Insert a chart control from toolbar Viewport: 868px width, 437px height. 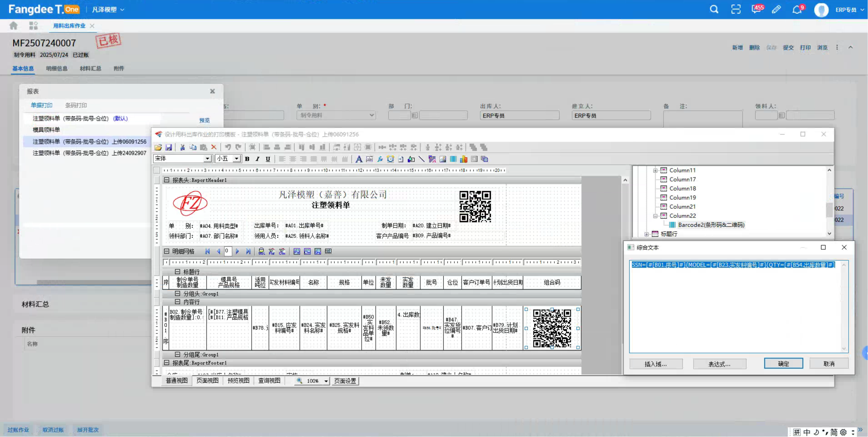[x=464, y=159]
